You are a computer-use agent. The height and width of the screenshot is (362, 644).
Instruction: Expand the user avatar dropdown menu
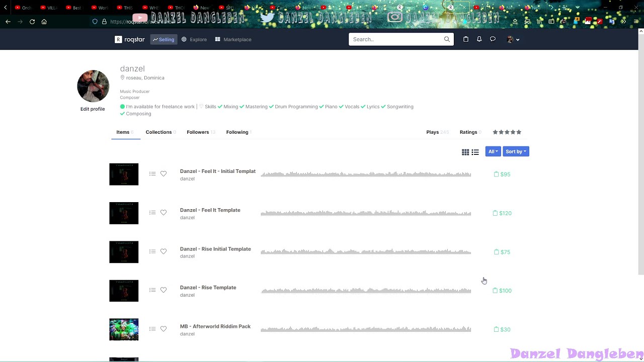pyautogui.click(x=513, y=39)
